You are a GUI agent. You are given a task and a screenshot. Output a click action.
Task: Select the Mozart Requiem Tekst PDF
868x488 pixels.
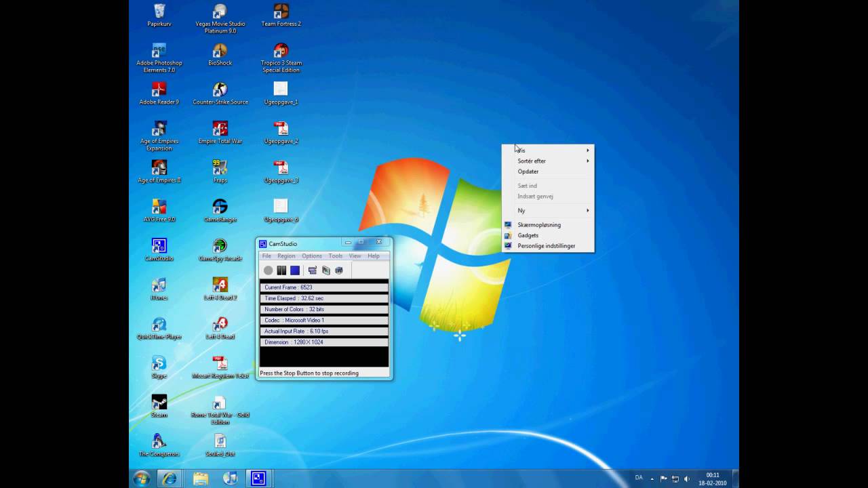(x=220, y=367)
